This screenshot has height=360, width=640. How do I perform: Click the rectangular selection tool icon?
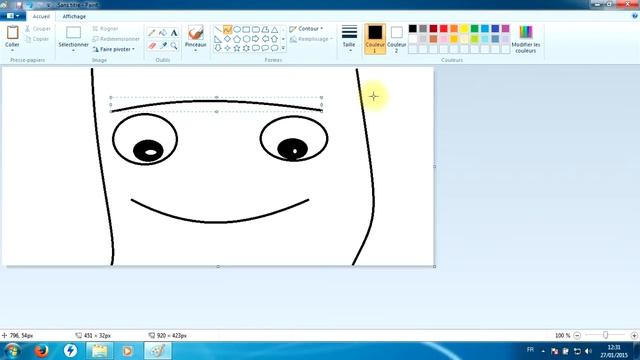[x=73, y=33]
